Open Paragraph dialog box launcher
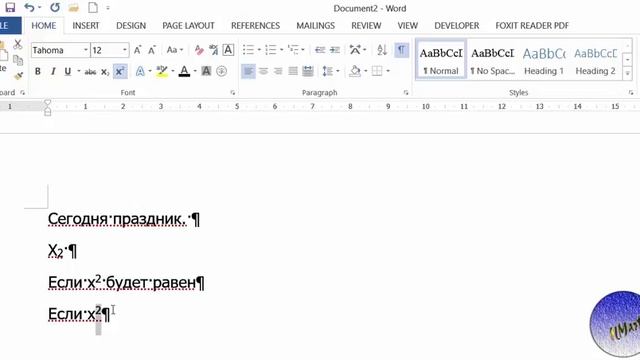The image size is (640, 360). [406, 93]
